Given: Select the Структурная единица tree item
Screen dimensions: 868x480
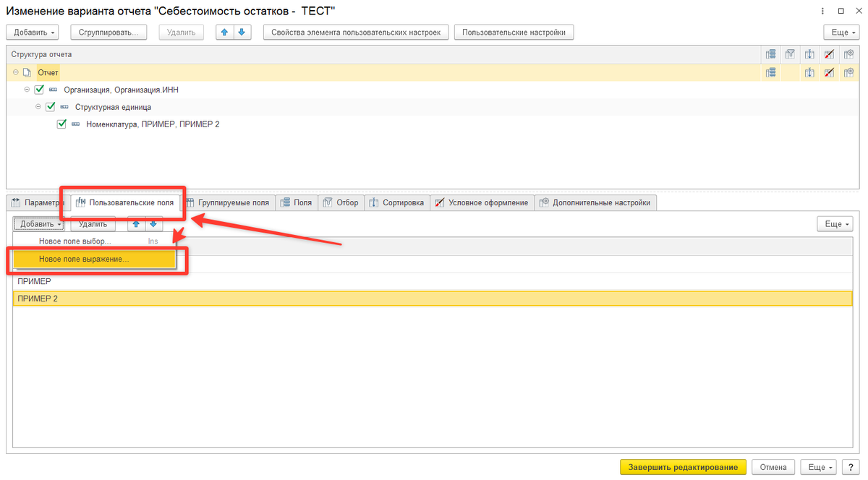Looking at the screenshot, I should coord(113,107).
